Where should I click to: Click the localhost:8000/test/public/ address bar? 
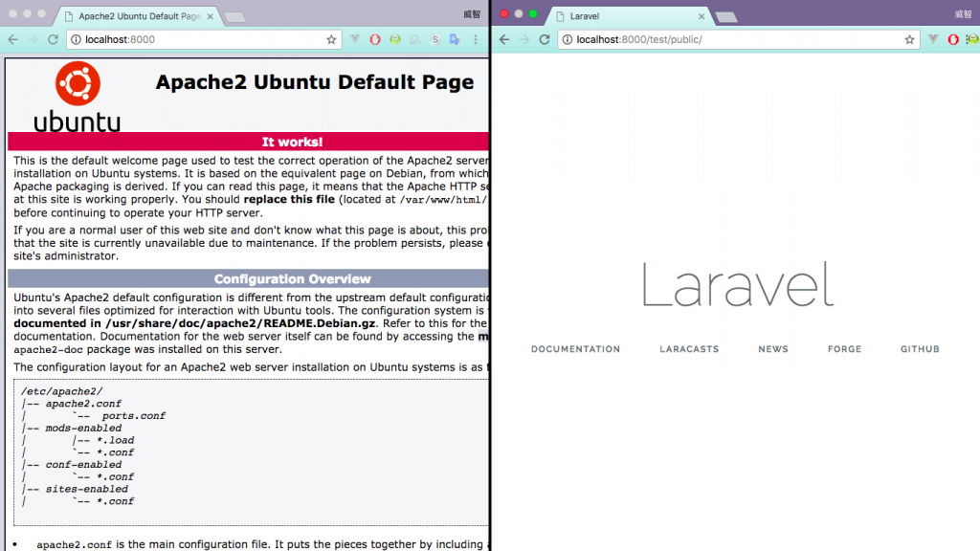[738, 39]
